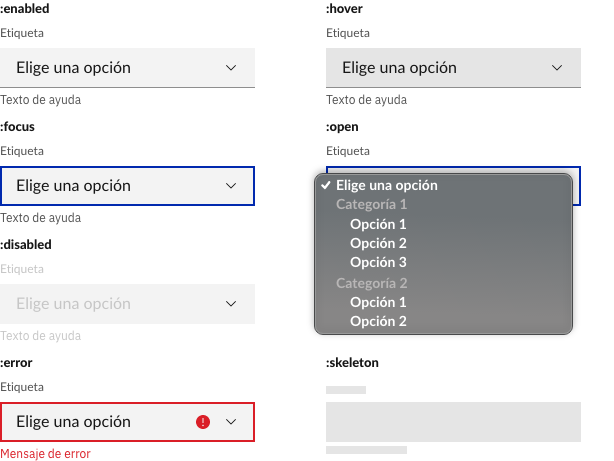614x461 pixels.
Task: Click the chevron arrow in the :focus select
Action: [231, 186]
